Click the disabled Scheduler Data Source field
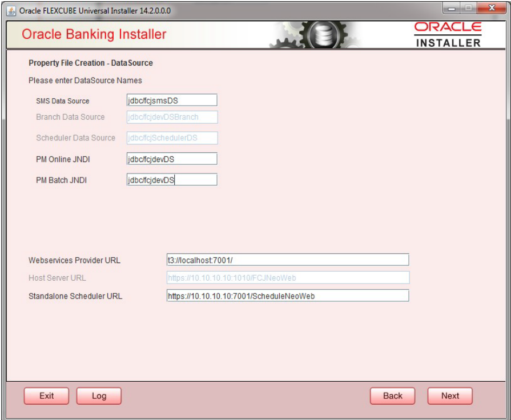The height and width of the screenshot is (420, 511). [x=172, y=138]
